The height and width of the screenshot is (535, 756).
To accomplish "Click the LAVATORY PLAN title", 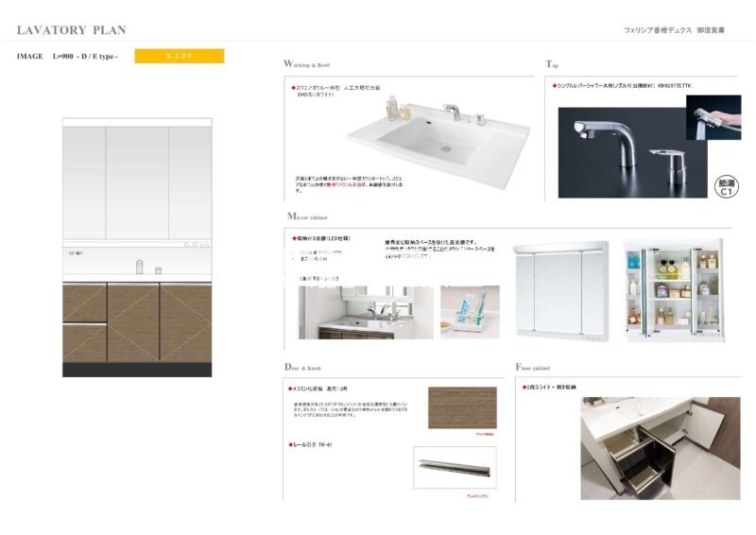I will [x=72, y=30].
